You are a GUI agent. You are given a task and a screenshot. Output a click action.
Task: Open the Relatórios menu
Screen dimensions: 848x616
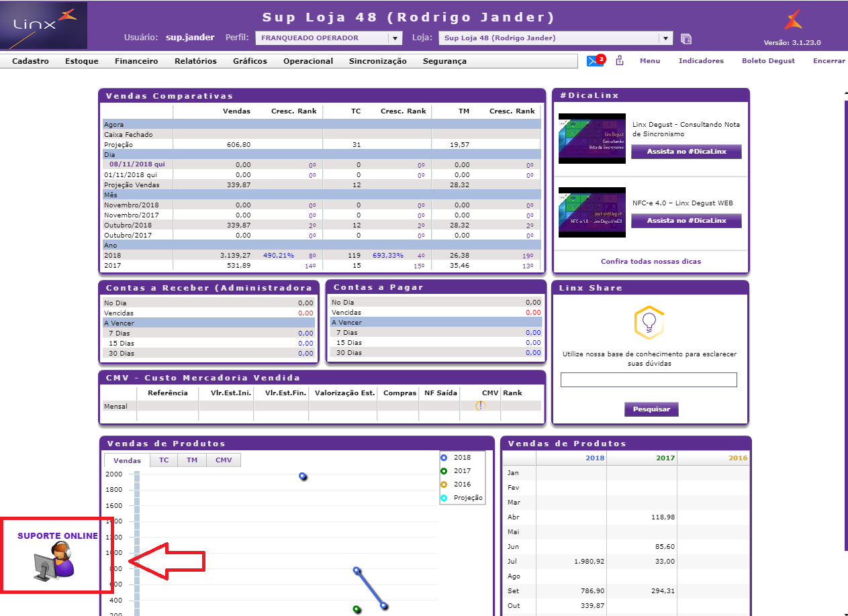tap(195, 61)
